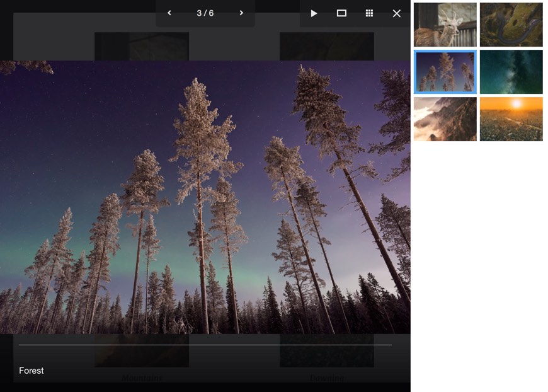Screen dimensions: 548x392
Task: Go to the previous image arrow
Action: tap(169, 13)
